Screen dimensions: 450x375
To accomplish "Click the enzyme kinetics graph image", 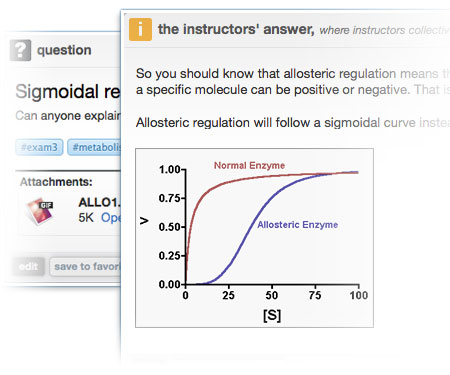I will (254, 238).
